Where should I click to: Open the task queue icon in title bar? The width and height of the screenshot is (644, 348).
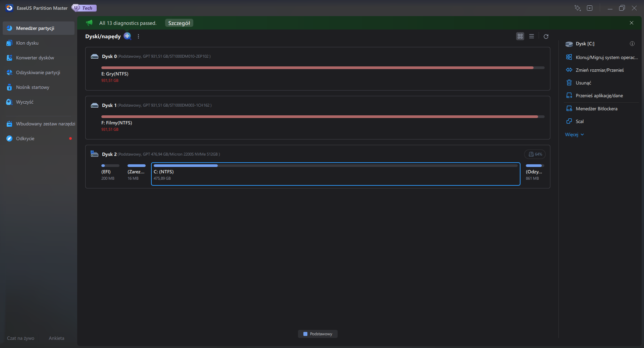click(x=578, y=8)
